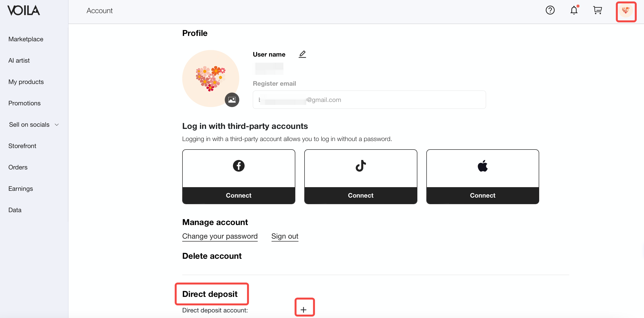Click the profile avatar in top bar

(x=626, y=11)
